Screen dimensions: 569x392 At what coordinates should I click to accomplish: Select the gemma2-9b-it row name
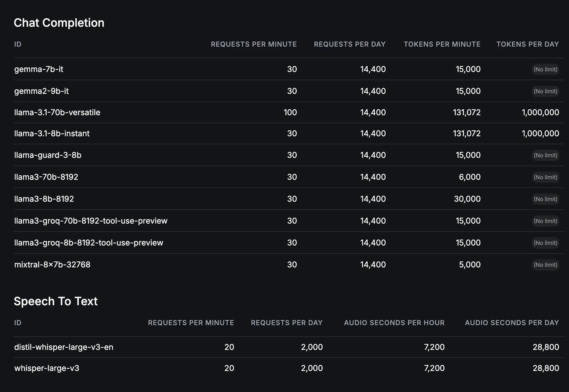(42, 91)
